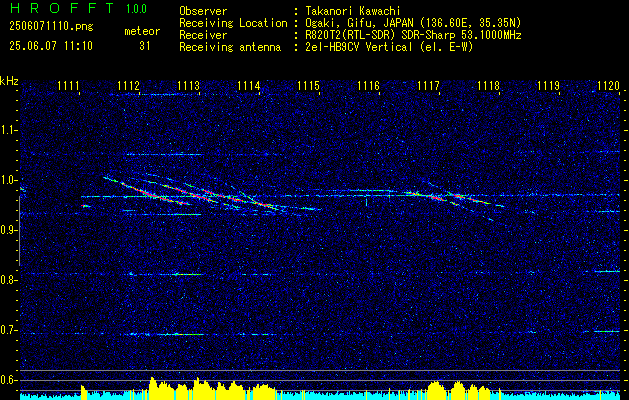
Task: Click the Receiving Location label
Action: [x=233, y=24]
